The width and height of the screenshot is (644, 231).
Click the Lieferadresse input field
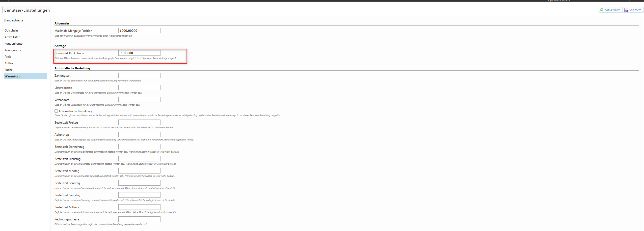[139, 88]
